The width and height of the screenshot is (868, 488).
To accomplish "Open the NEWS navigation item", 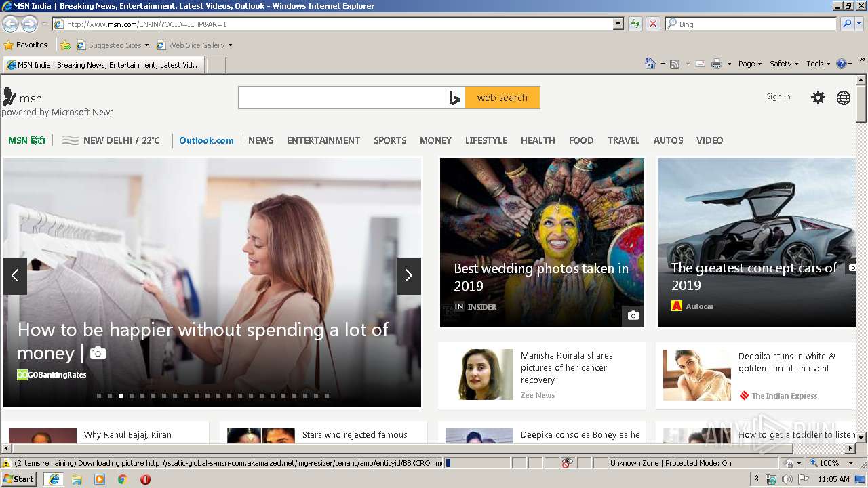I will pyautogui.click(x=261, y=140).
